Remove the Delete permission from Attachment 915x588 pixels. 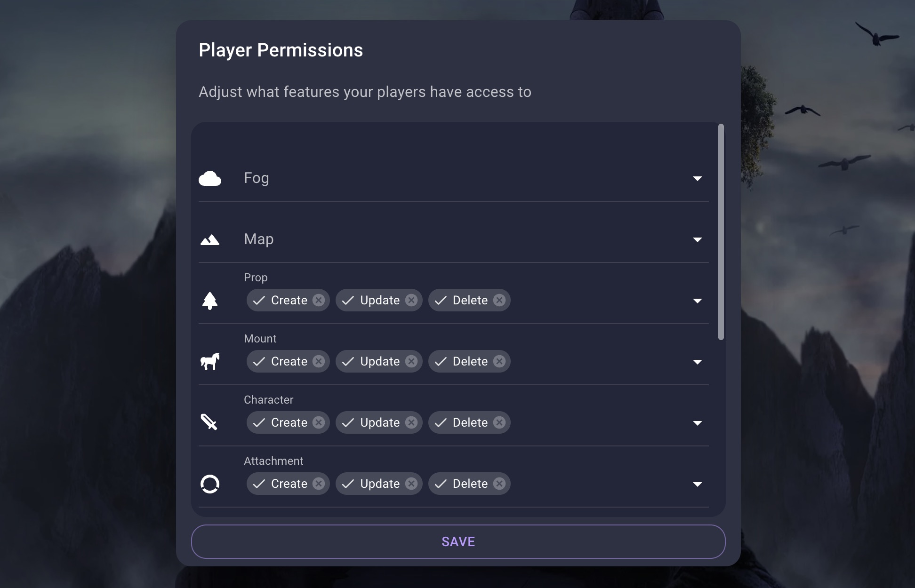coord(499,484)
